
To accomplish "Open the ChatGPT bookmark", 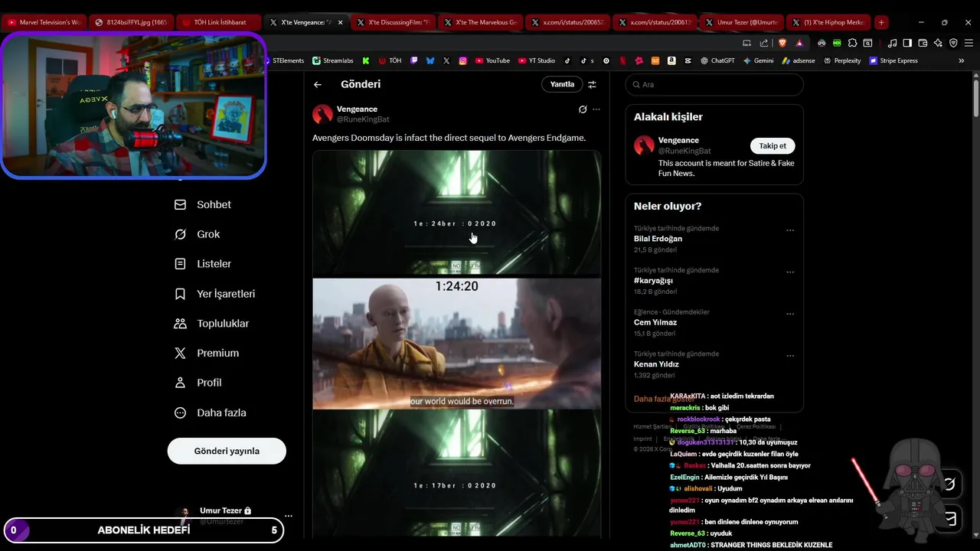I will (x=717, y=60).
